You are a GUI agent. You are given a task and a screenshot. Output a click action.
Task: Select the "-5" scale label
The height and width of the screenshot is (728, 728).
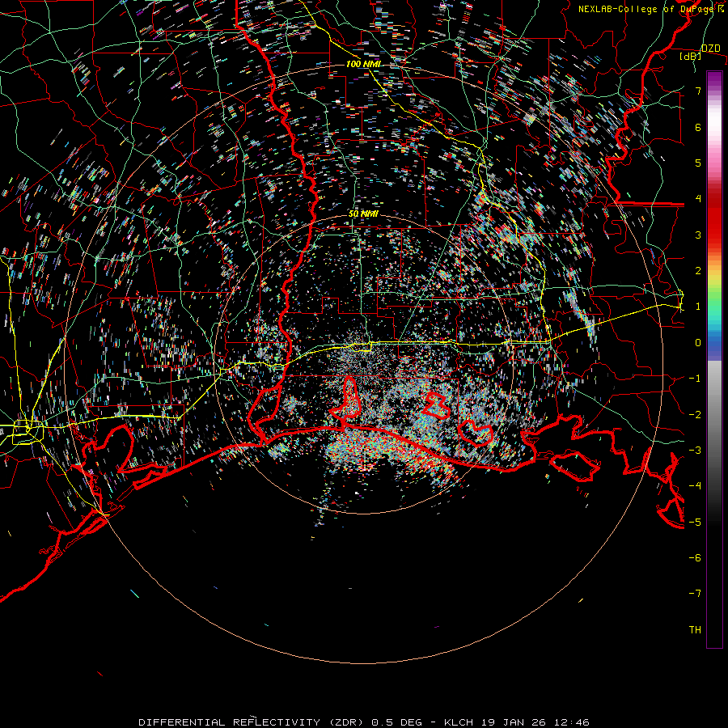(x=695, y=523)
